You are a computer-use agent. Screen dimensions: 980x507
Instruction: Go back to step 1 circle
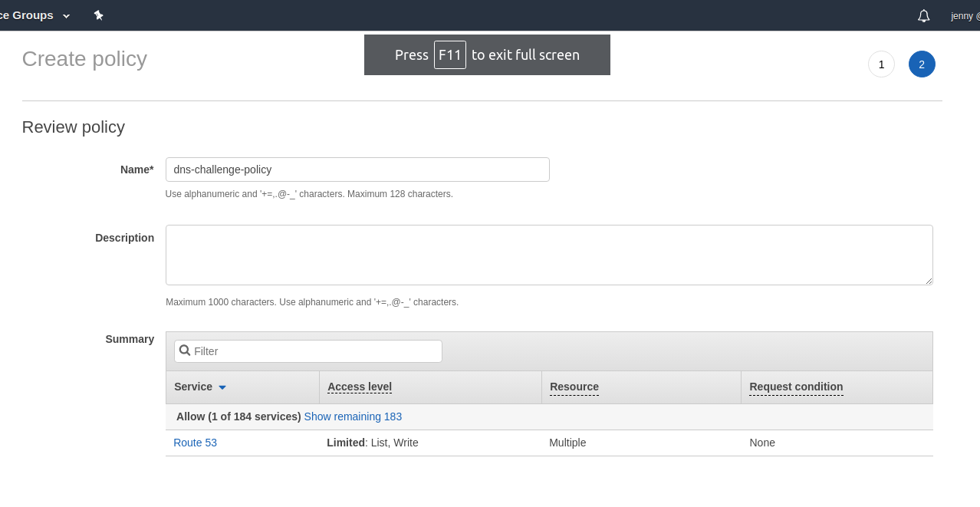click(x=881, y=64)
